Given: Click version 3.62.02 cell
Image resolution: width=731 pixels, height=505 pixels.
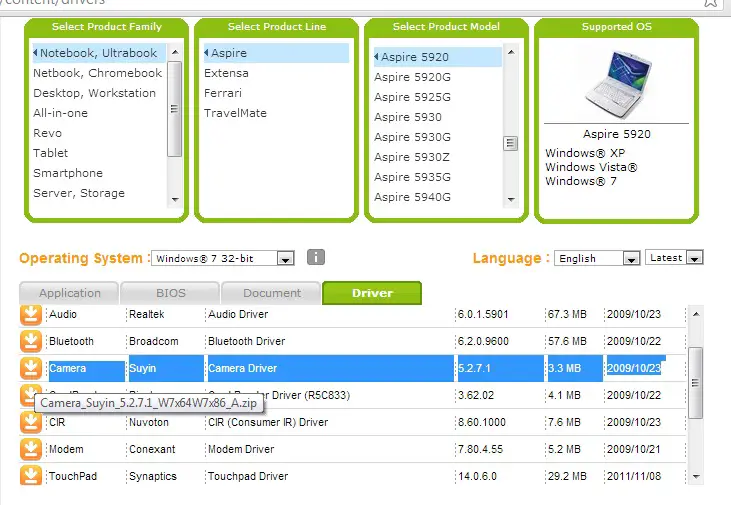Looking at the screenshot, I should click(x=476, y=395).
